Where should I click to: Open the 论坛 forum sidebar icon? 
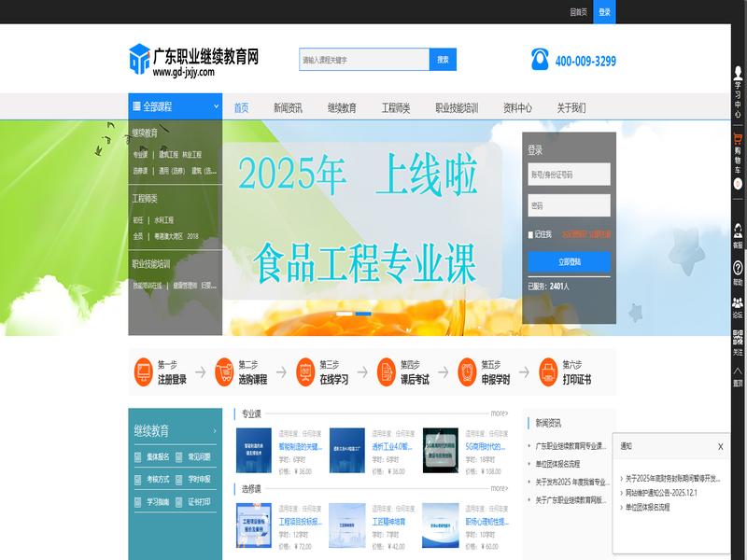pyautogui.click(x=738, y=307)
